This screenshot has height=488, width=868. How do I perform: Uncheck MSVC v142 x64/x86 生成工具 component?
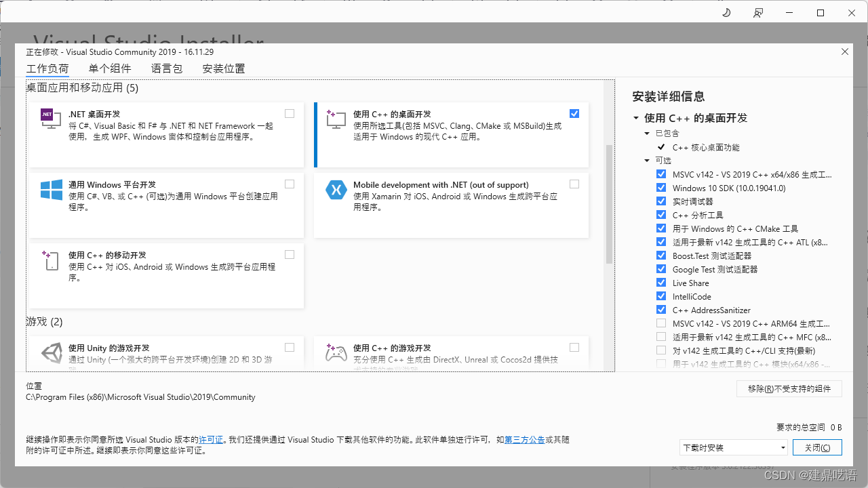[661, 174]
